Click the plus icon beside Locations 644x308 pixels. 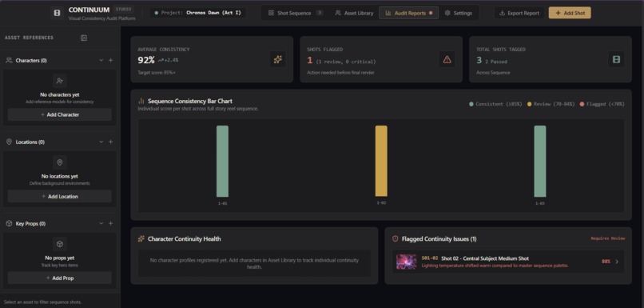click(x=110, y=142)
